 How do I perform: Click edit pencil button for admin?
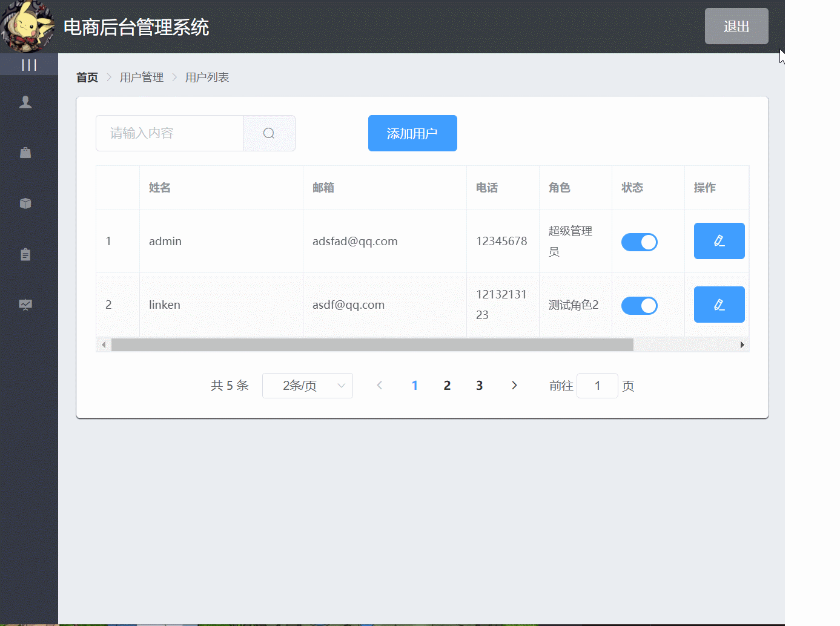tap(719, 241)
